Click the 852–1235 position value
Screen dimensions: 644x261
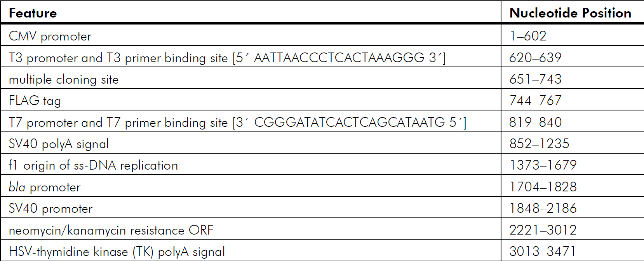point(539,144)
